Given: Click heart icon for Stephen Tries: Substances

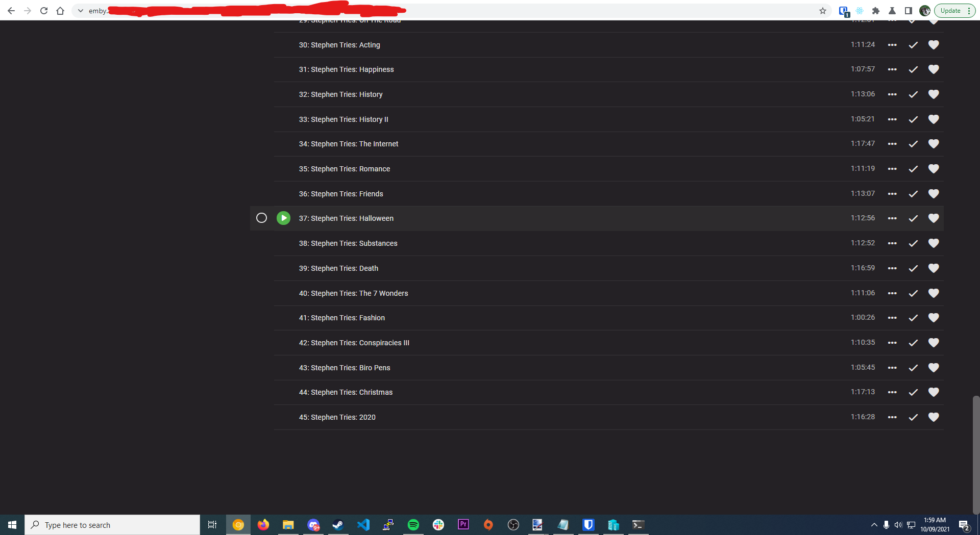Looking at the screenshot, I should (934, 243).
